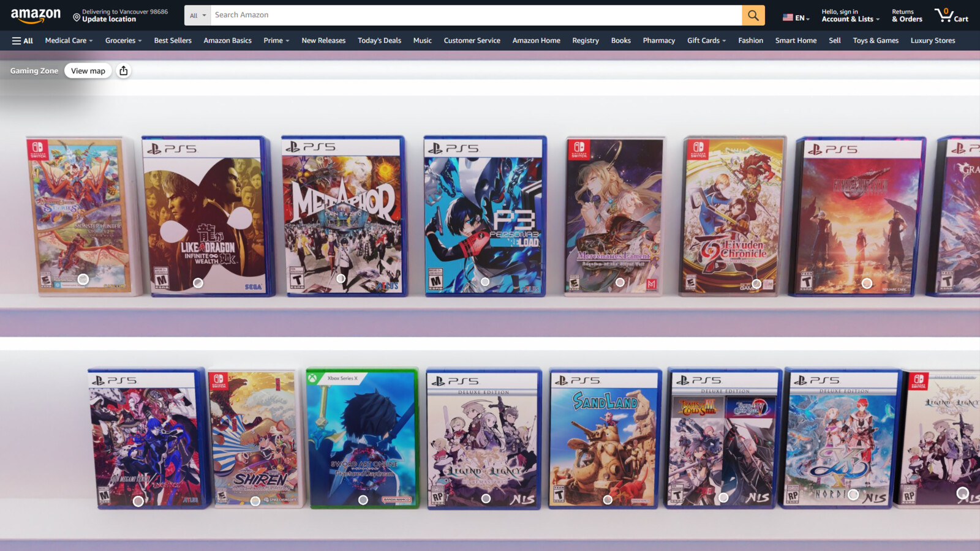The image size is (980, 551).
Task: Click hotspot dot on Persona 3 Reload
Action: click(485, 282)
